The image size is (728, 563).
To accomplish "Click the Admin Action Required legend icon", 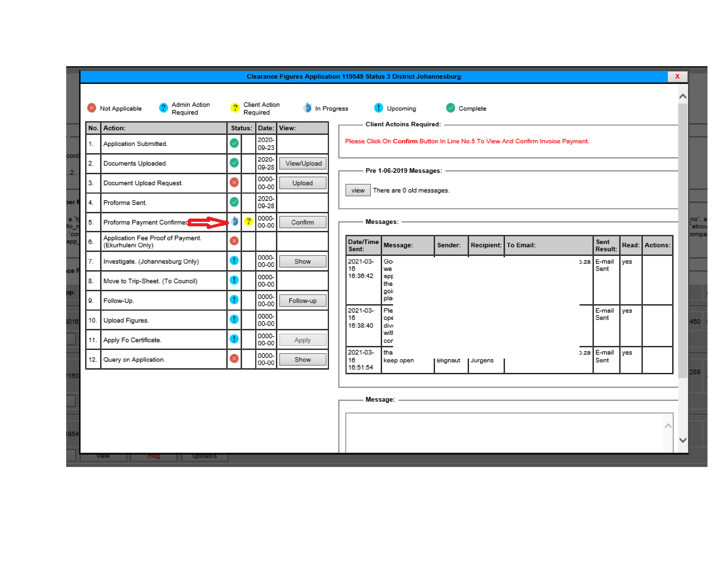I will (x=163, y=108).
